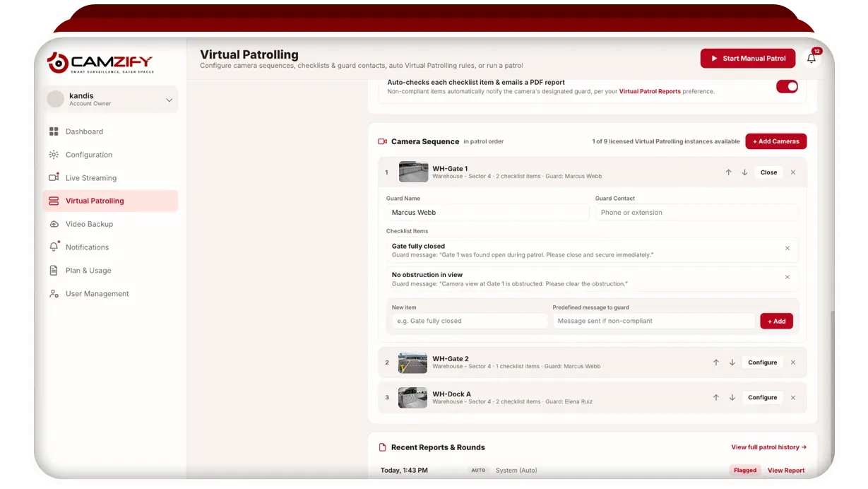Image resolution: width=868 pixels, height=489 pixels.
Task: Remove WH-Gate 2 from camera sequence
Action: (x=793, y=363)
